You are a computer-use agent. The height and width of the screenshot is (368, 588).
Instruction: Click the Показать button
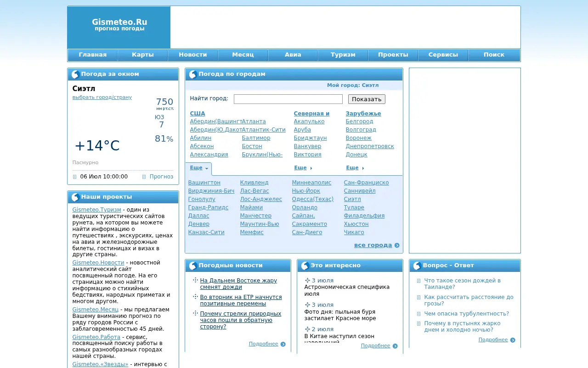pos(367,99)
